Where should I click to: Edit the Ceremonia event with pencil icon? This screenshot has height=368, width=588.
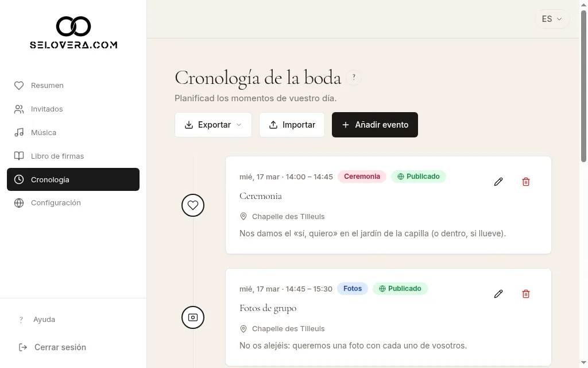click(498, 182)
